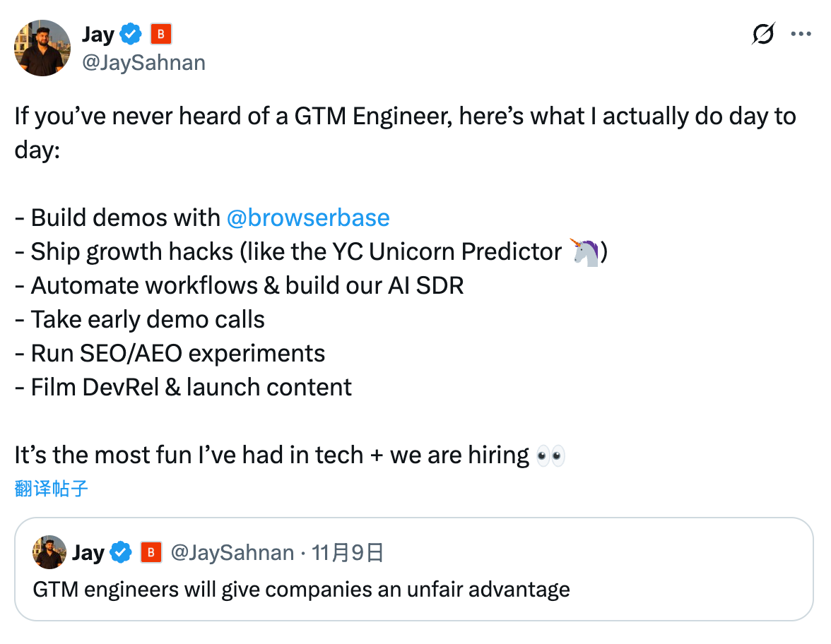
Task: Open the @browserbase mention link
Action: coord(308,217)
